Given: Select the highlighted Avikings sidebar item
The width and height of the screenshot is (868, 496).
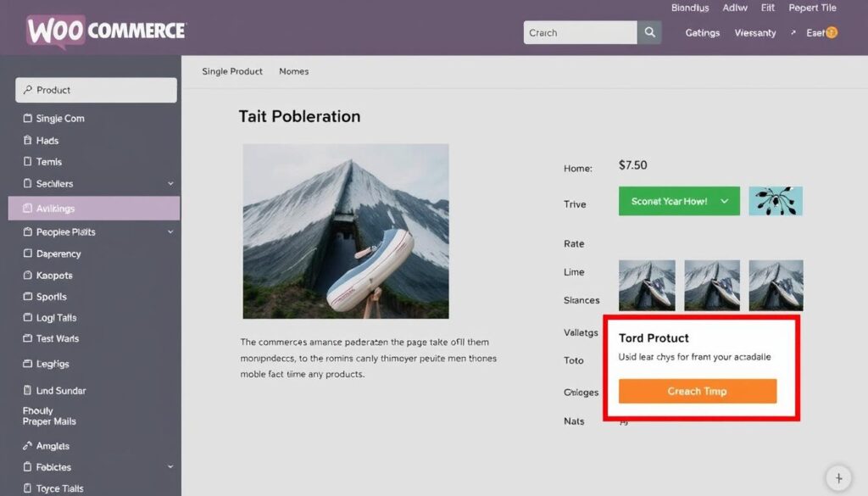Looking at the screenshot, I should tap(94, 209).
